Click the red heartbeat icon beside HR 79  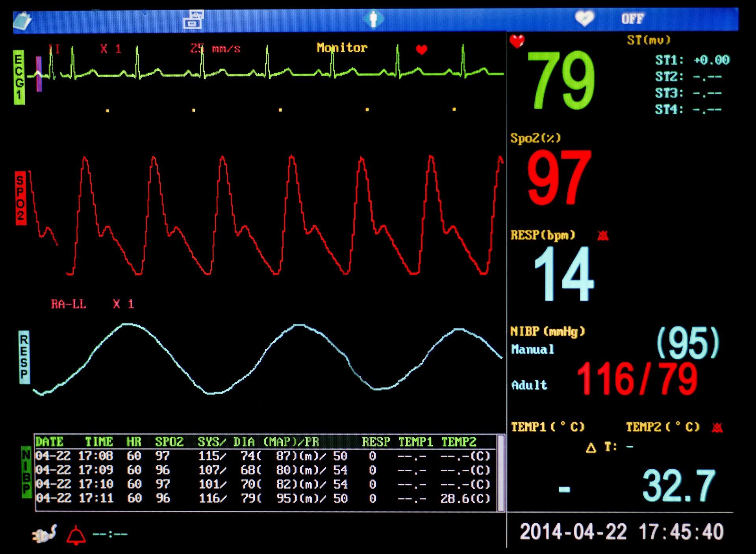517,41
